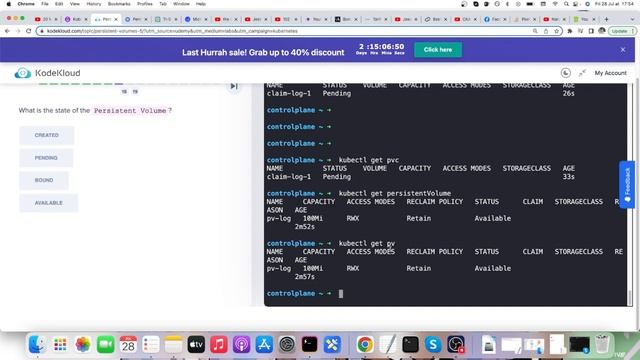Screen dimensions: 640x360
Task: Launch Photos app from the dock
Action: pyautogui.click(x=83, y=344)
